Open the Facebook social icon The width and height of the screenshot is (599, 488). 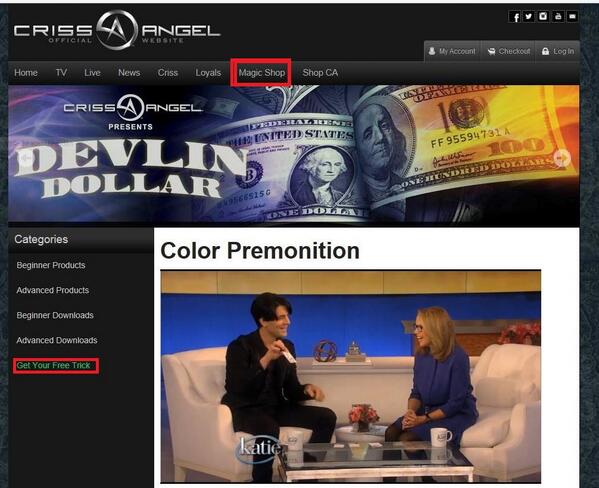(515, 16)
